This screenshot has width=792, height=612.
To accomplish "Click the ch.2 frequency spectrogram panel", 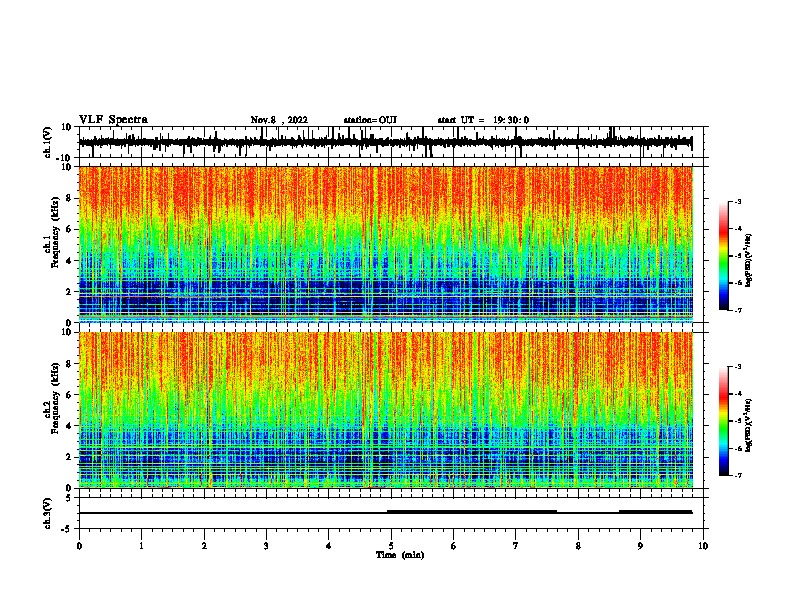I will [385, 410].
